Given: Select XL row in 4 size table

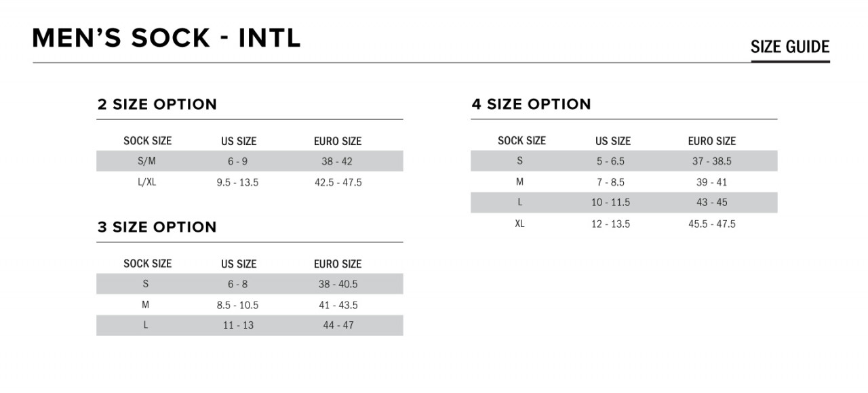Looking at the screenshot, I should coord(624,224).
